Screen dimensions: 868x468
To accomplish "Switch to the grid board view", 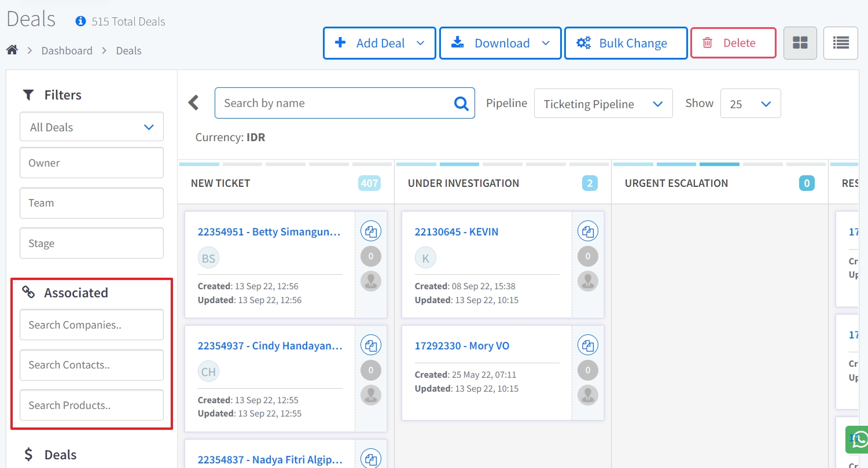I will tap(800, 43).
